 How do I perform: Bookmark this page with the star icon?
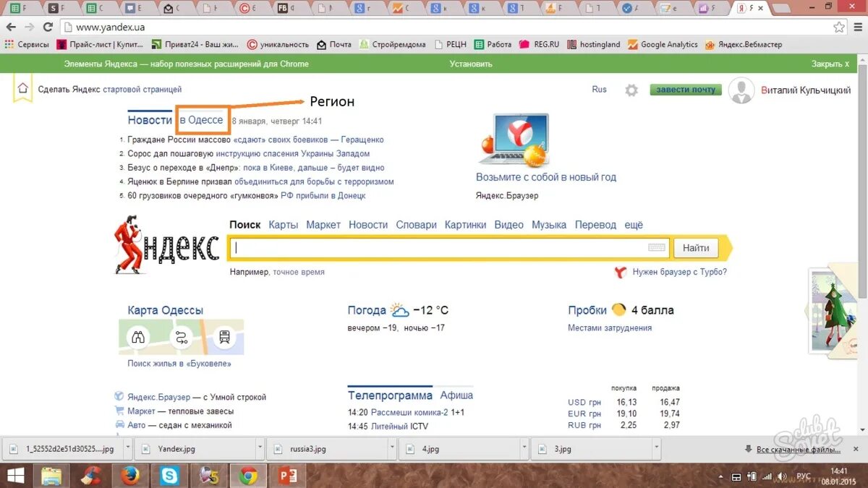pos(838,27)
